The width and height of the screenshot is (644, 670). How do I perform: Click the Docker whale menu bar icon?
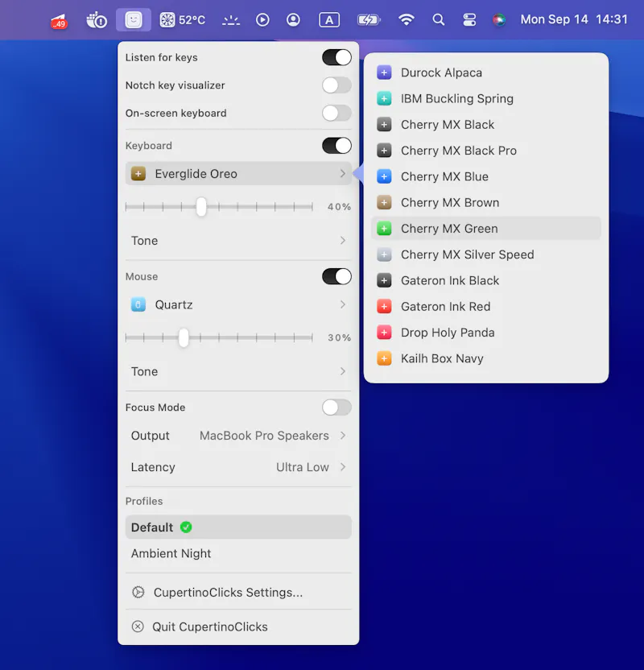97,20
